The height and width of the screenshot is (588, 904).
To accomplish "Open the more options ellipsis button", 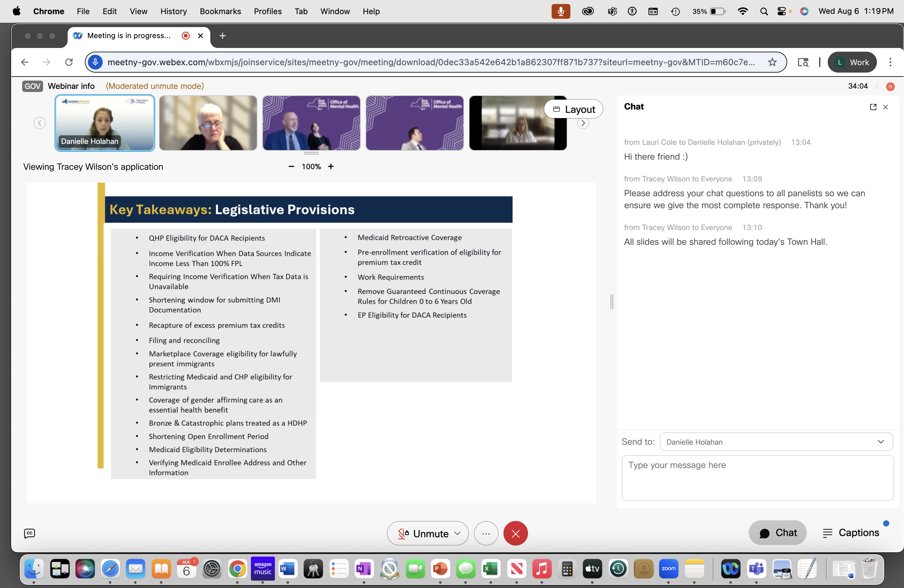I will coord(486,533).
